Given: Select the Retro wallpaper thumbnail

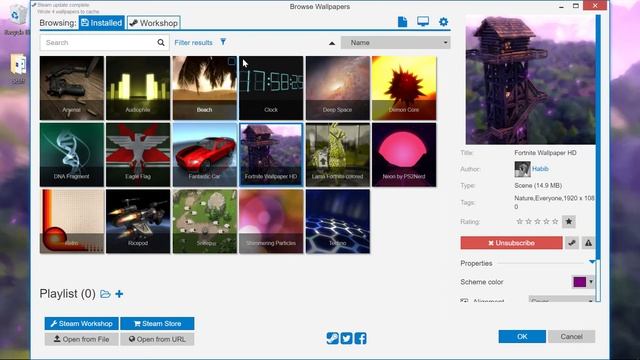Looking at the screenshot, I should pyautogui.click(x=72, y=221).
